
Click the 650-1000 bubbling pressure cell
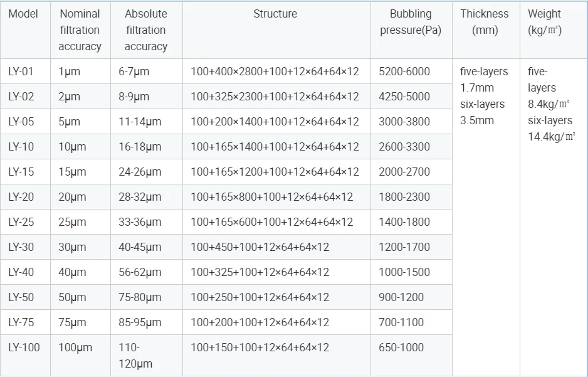[401, 348]
